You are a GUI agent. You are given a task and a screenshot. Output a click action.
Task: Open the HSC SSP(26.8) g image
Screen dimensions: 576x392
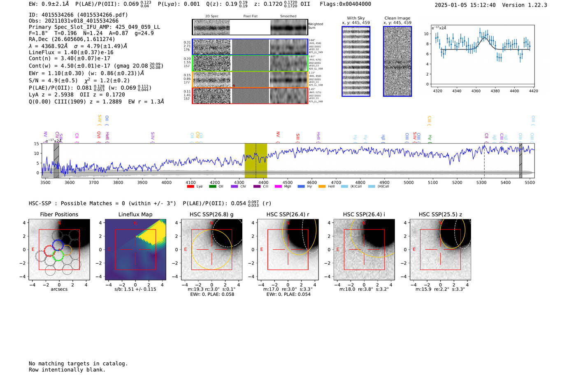212,250
